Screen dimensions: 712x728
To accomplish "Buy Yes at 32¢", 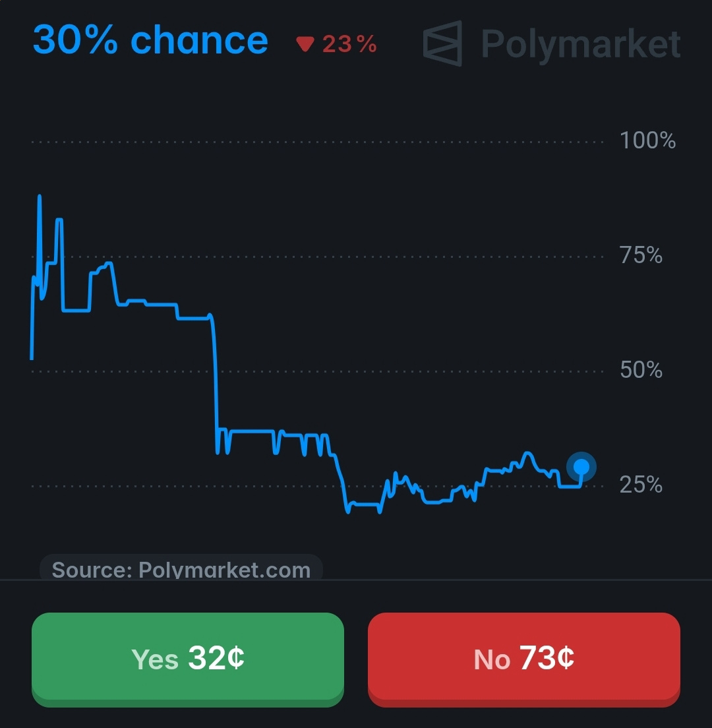I will [x=187, y=659].
